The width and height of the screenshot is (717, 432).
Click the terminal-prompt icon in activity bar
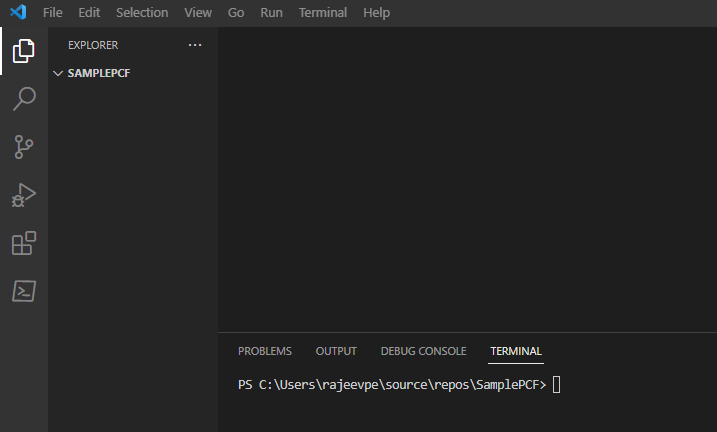[x=24, y=291]
